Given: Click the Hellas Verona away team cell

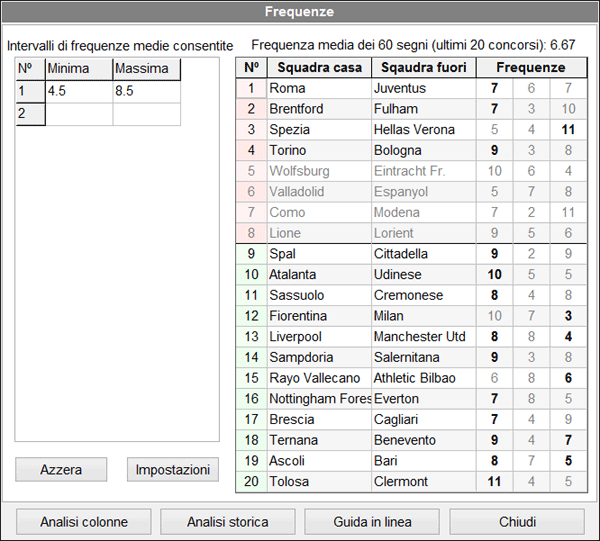Looking at the screenshot, I should [421, 130].
